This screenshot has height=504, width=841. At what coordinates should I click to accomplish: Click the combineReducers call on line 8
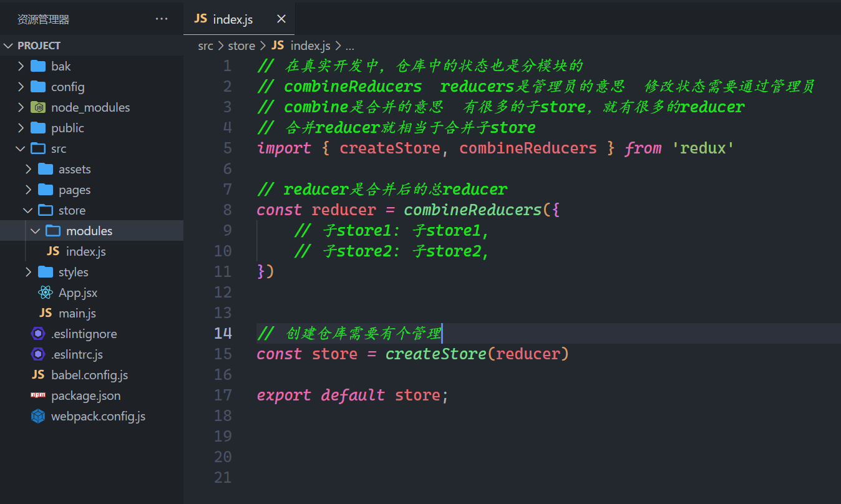[x=473, y=210]
